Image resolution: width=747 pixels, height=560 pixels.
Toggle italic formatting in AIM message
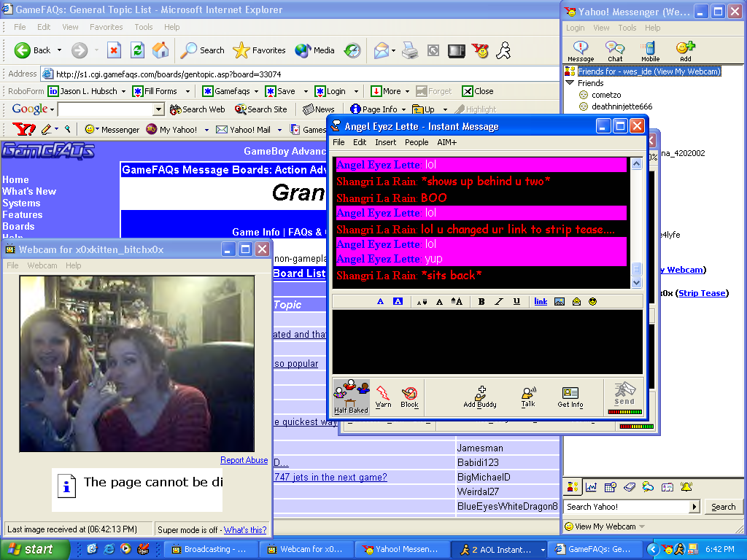499,301
